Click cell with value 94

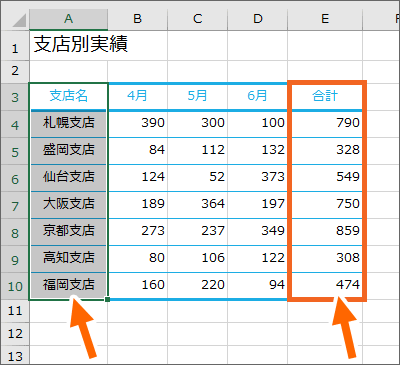point(258,286)
